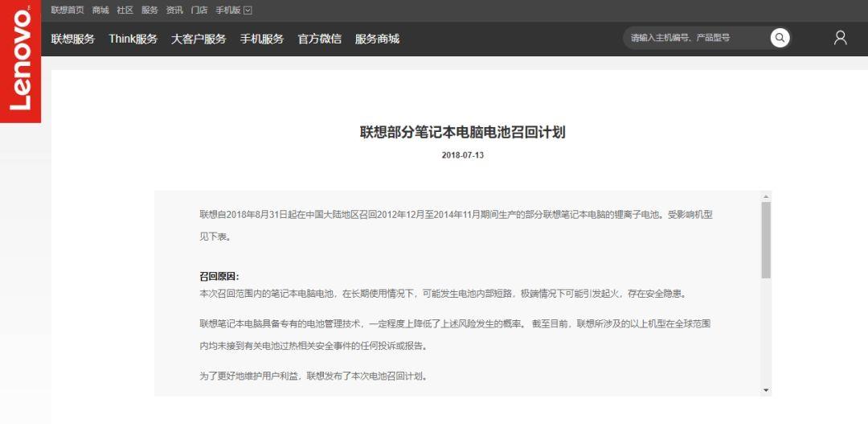Open 门店 link

pos(199,10)
